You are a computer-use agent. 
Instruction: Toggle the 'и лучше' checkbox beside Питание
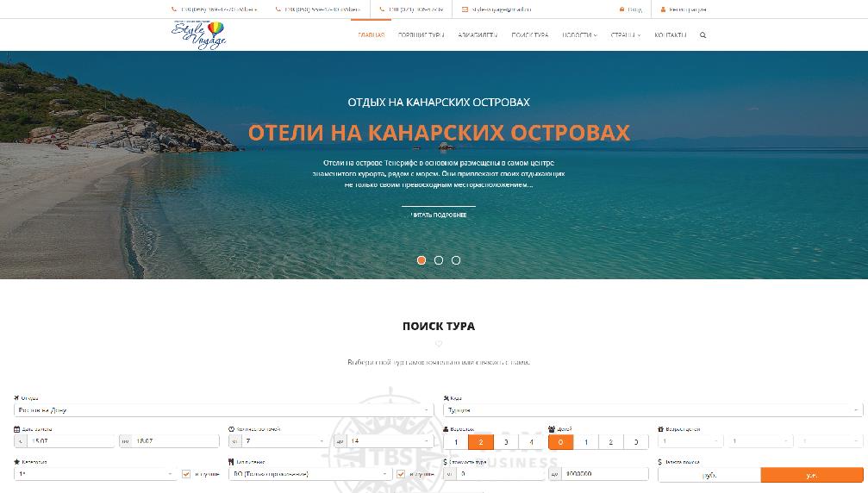[400, 474]
